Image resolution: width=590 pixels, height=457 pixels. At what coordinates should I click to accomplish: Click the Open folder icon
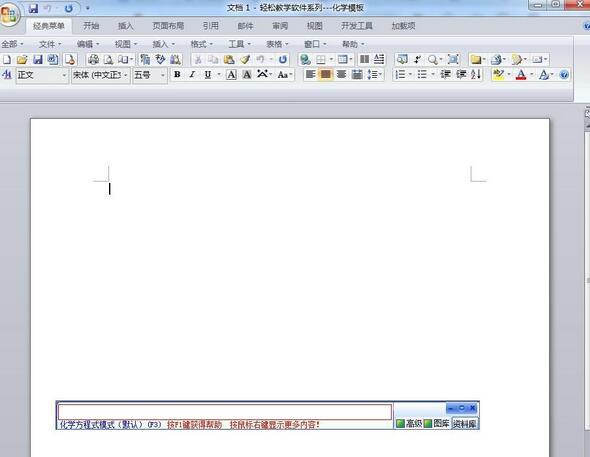click(x=22, y=59)
